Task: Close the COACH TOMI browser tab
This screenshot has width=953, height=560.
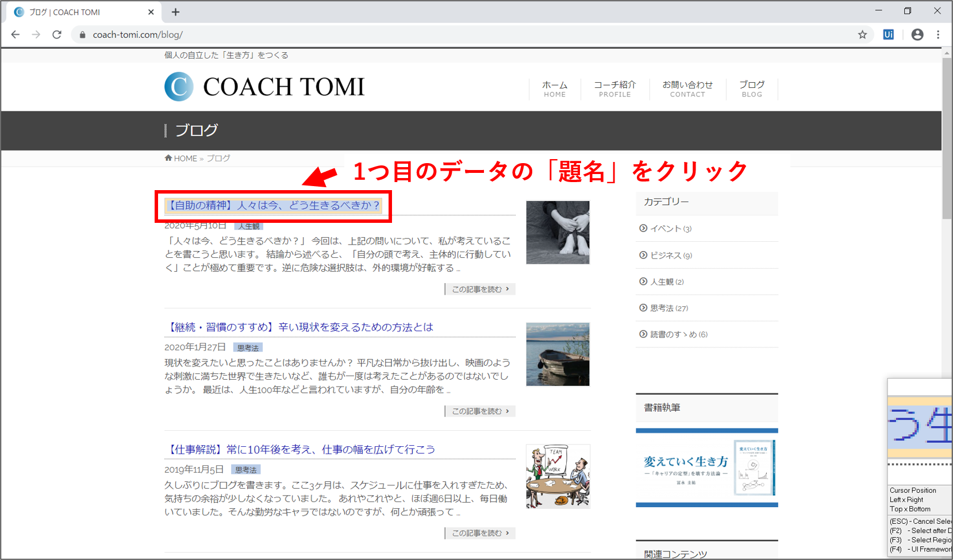Action: (151, 12)
